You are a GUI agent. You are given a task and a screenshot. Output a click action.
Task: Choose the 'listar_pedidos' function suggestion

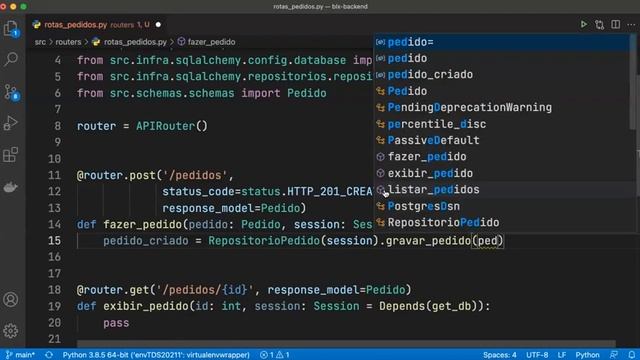pos(502,190)
